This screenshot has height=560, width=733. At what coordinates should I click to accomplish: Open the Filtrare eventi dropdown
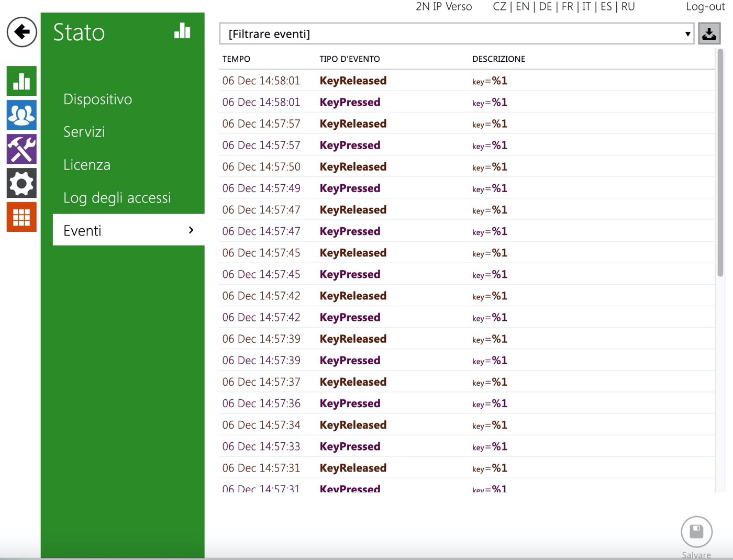click(x=457, y=34)
